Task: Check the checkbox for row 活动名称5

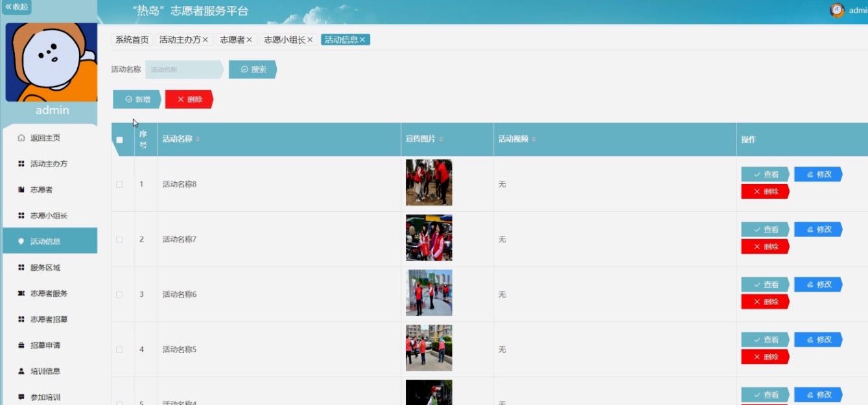Action: pos(119,350)
